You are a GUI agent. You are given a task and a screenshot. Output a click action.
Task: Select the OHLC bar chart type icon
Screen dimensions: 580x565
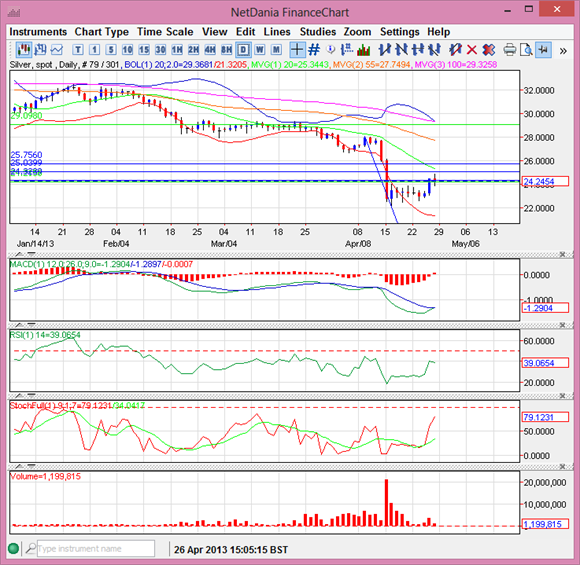tap(40, 50)
